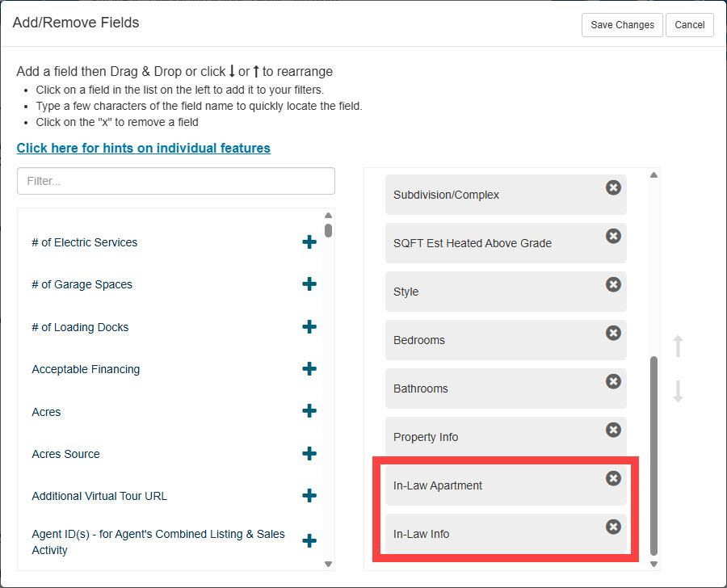Click the # of Electric Services label

pyautogui.click(x=84, y=242)
